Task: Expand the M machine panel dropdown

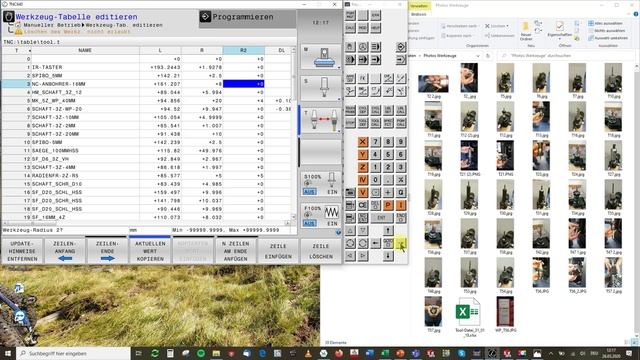Action: (338, 67)
